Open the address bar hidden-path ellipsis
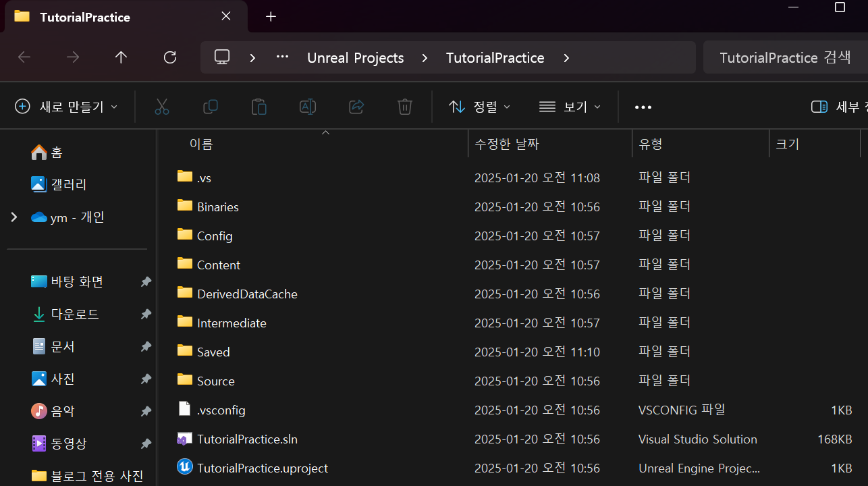The height and width of the screenshot is (486, 868). pyautogui.click(x=282, y=57)
